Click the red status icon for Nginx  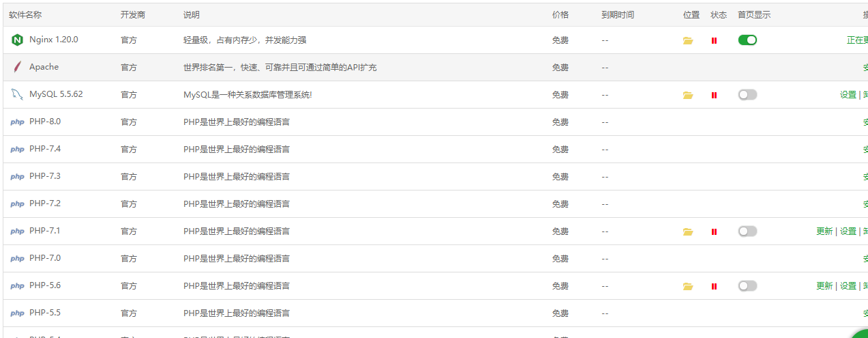click(714, 41)
